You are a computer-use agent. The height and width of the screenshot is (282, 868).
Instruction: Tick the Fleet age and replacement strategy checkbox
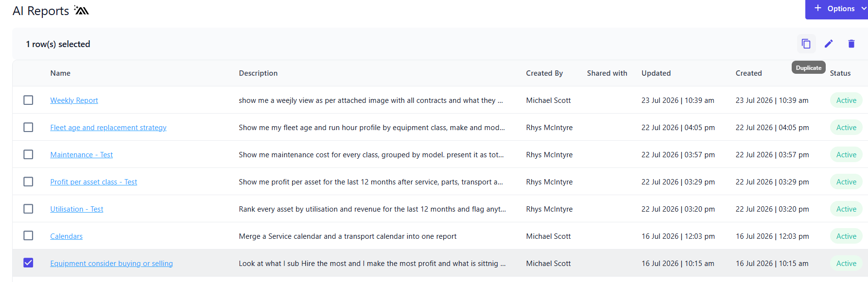coord(28,127)
